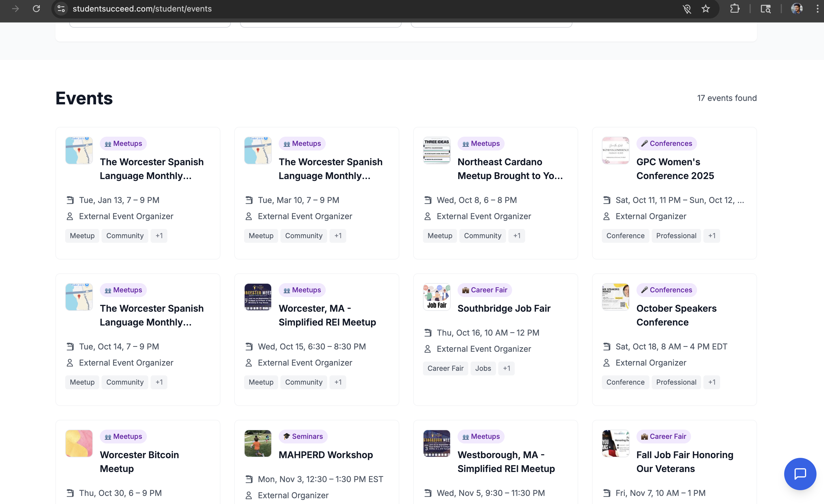Expand +1 tags on Worcester REI Meetup
The image size is (824, 504).
[338, 382]
